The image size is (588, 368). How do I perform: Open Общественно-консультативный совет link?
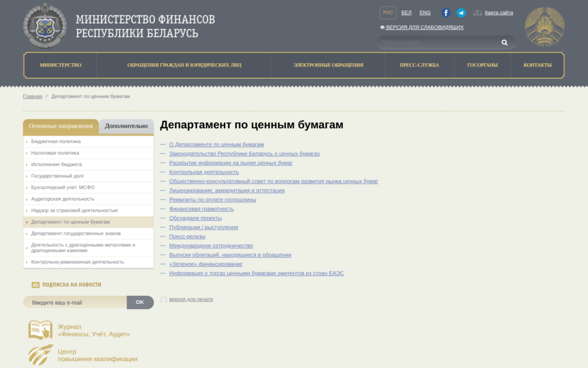click(273, 181)
